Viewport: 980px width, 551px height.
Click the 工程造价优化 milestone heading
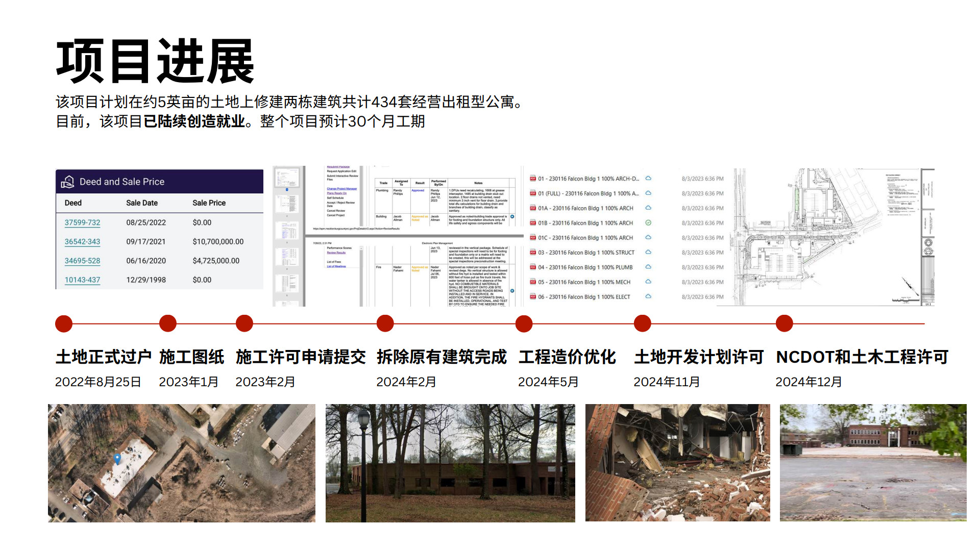(567, 357)
